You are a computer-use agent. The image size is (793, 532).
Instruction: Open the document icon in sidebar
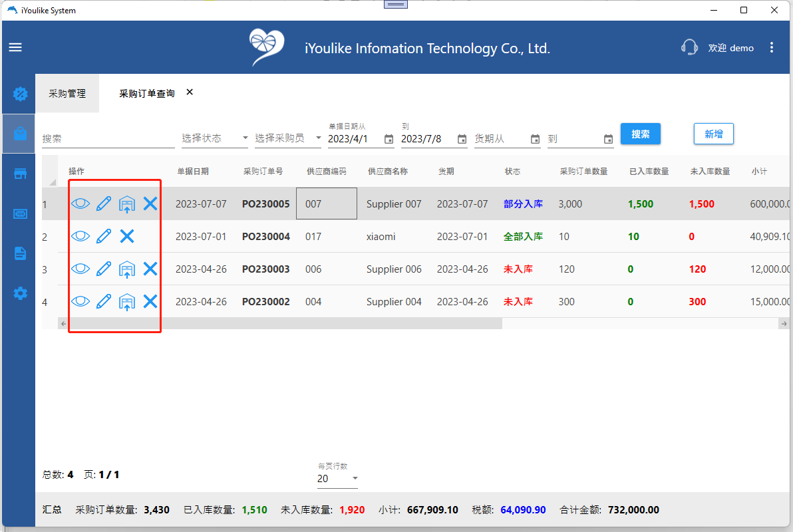[21, 253]
